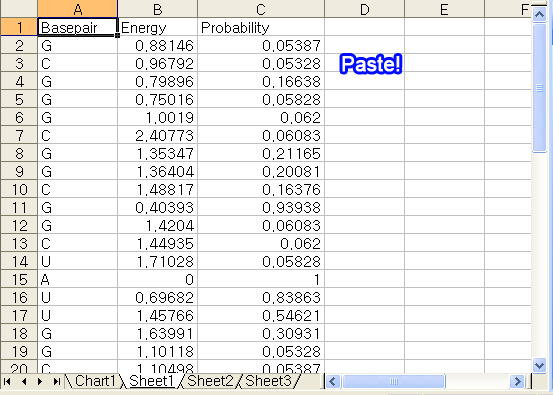Image resolution: width=553 pixels, height=395 pixels.
Task: Open the Sheet2 tab
Action: click(210, 381)
